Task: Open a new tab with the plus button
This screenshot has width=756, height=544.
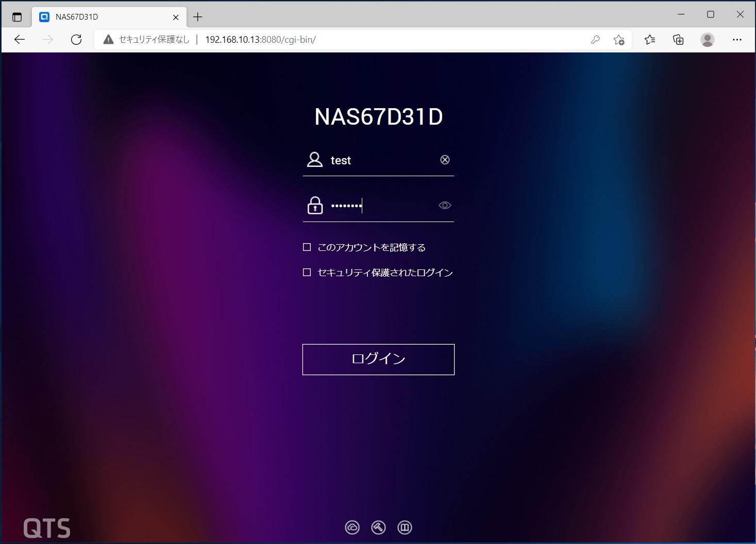Action: pyautogui.click(x=198, y=17)
